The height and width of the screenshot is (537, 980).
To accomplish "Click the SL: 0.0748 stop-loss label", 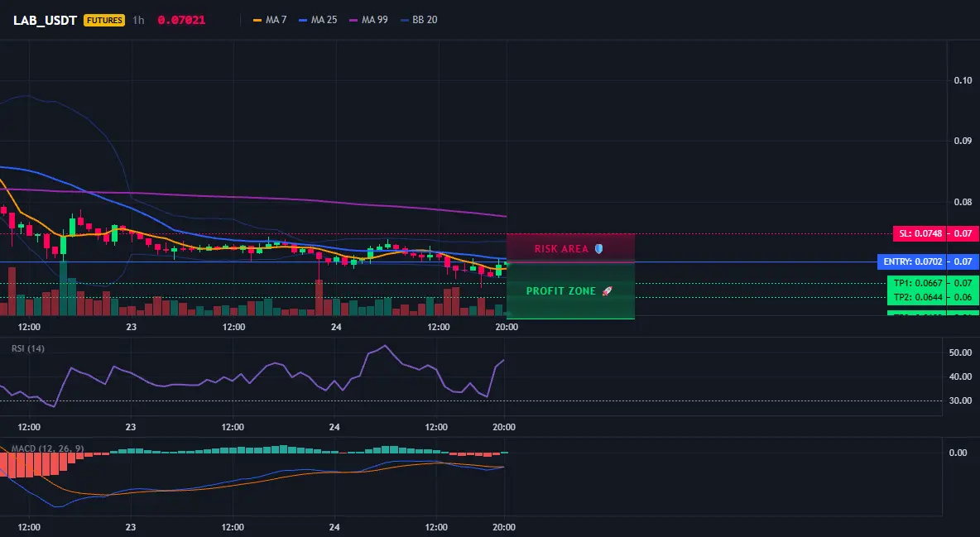I will [920, 234].
